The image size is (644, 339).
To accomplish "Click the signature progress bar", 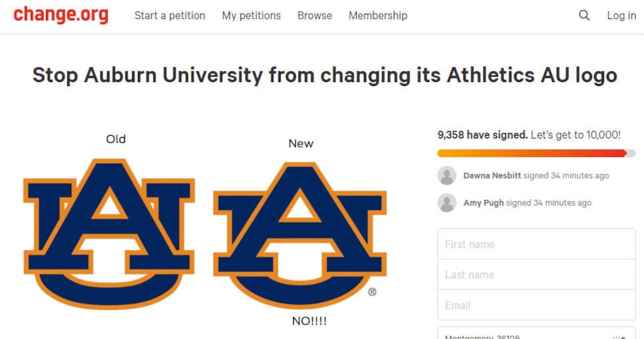I will [536, 153].
